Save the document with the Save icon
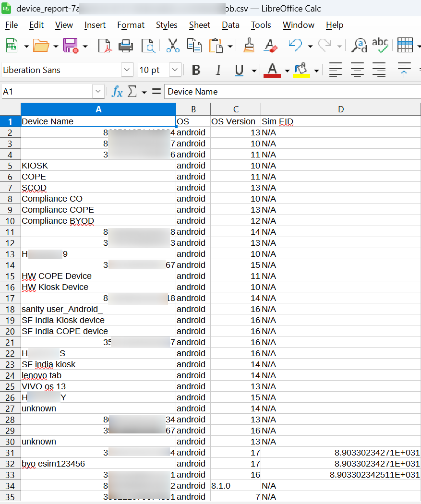 tap(71, 45)
